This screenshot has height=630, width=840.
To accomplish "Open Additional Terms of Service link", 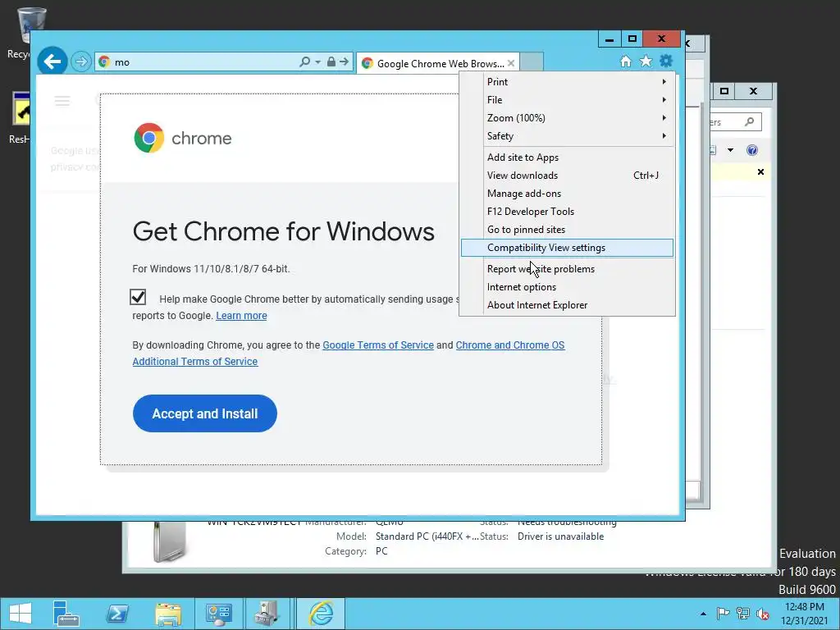I will 195,362.
